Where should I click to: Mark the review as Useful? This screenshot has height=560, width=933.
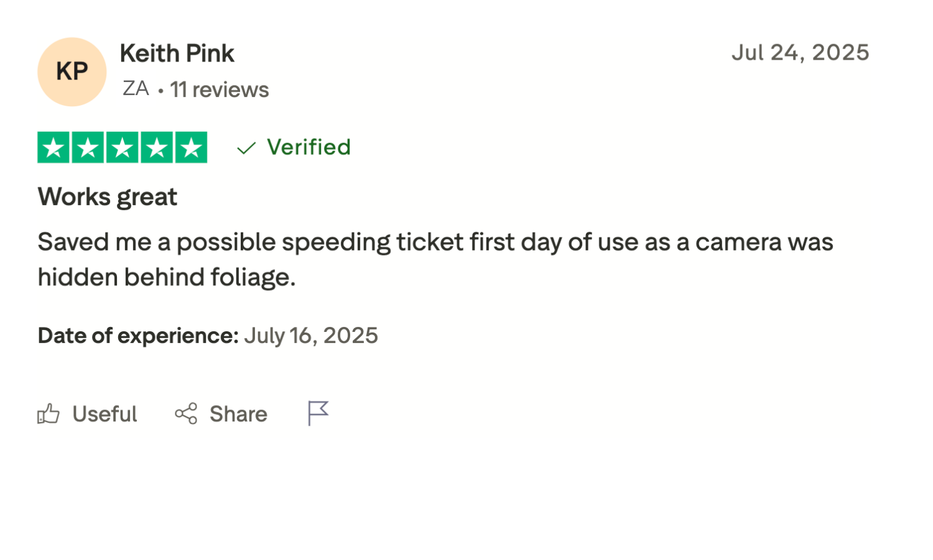(x=87, y=414)
